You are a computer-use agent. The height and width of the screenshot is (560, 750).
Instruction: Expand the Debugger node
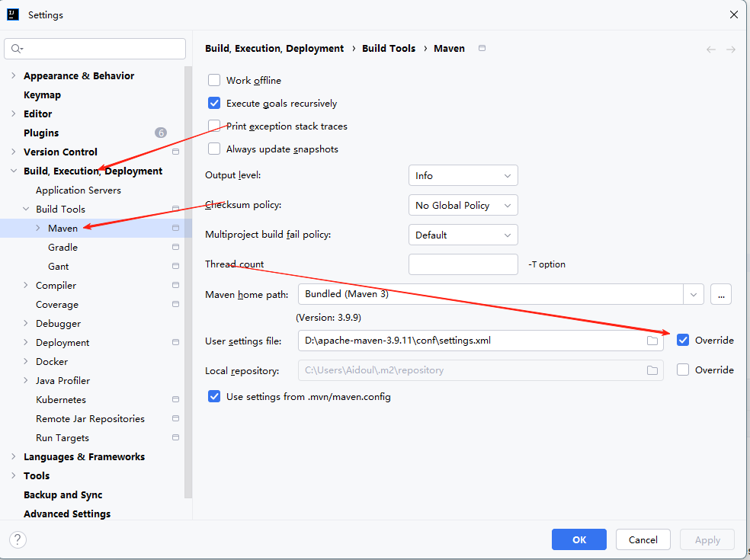26,323
